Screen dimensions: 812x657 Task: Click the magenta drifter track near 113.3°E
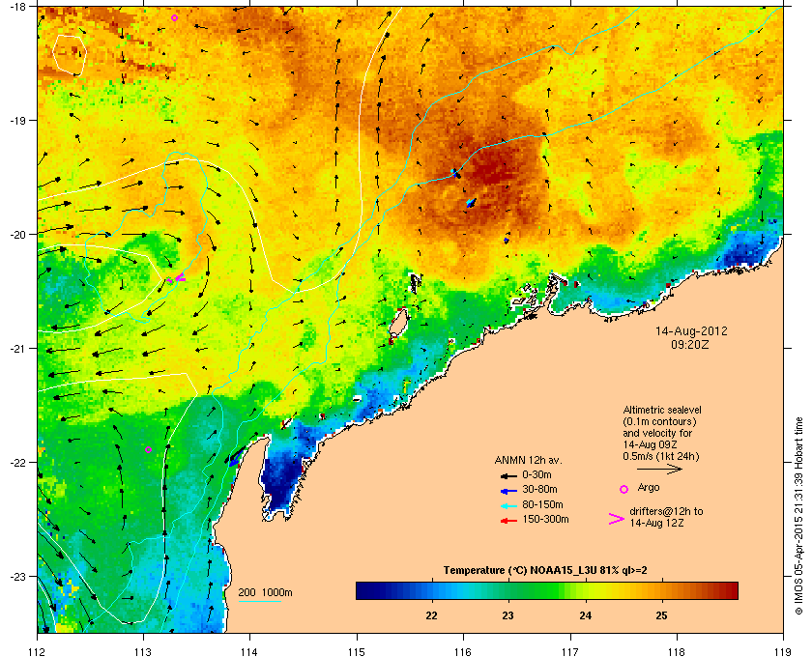tap(177, 278)
